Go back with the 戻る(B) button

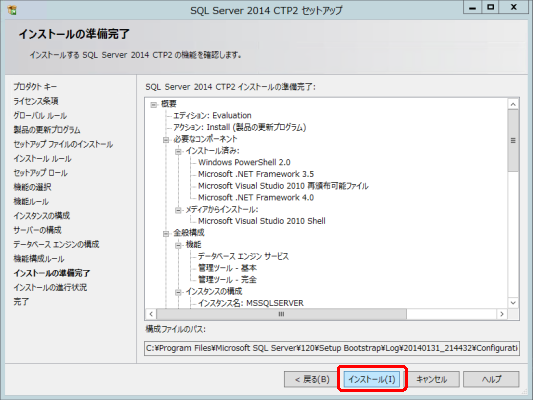[312, 379]
